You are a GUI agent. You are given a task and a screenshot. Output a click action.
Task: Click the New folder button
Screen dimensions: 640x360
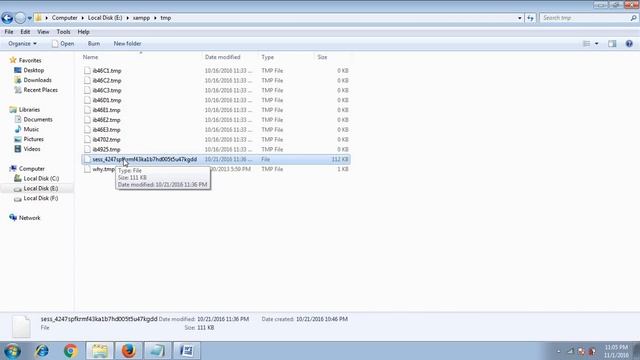point(127,44)
